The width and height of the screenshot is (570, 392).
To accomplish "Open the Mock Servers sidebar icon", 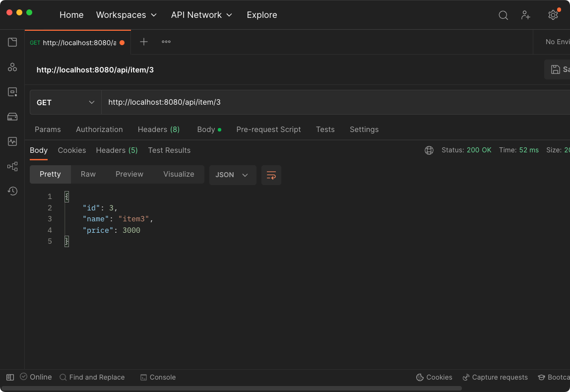I will coord(12,117).
